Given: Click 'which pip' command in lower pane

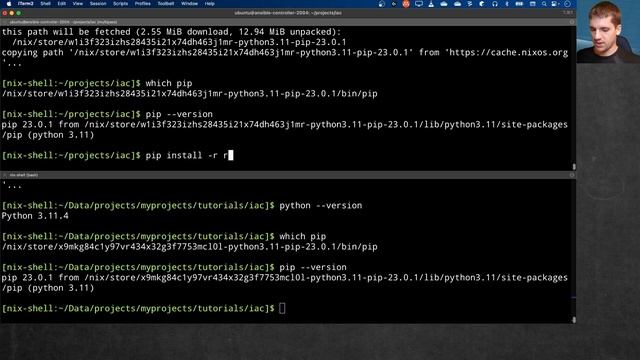Looking at the screenshot, I should [x=302, y=236].
